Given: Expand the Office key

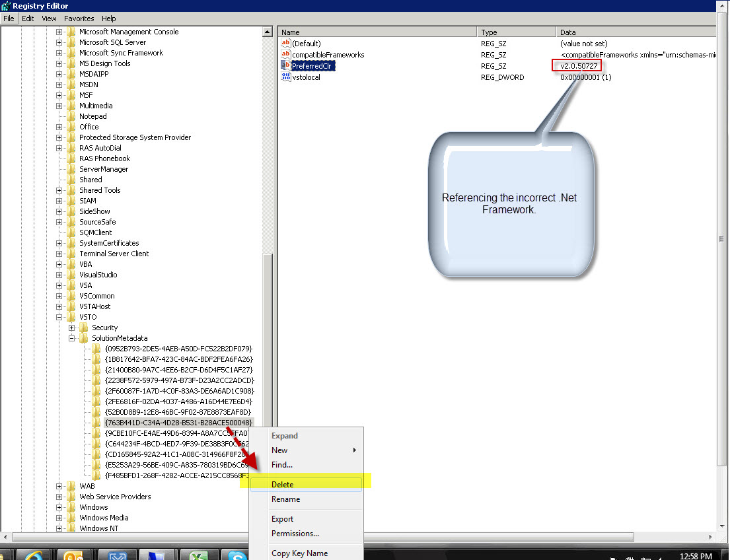Looking at the screenshot, I should [x=59, y=127].
